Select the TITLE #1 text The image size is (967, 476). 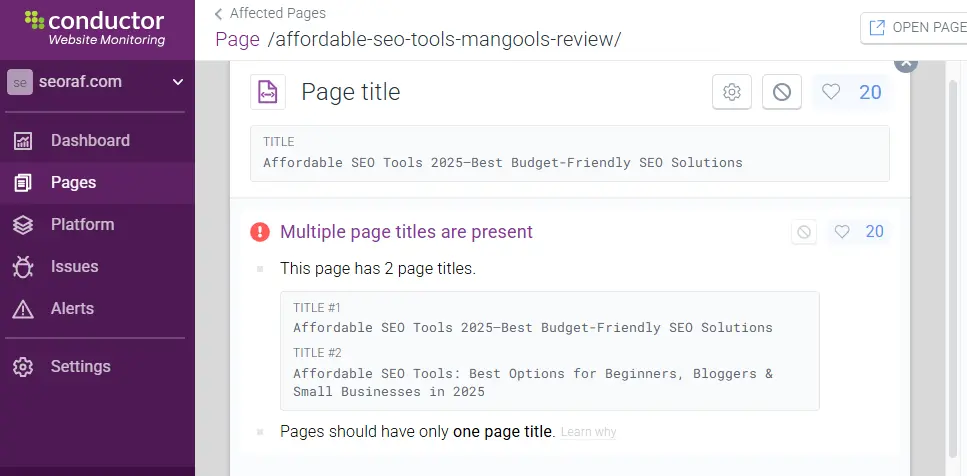click(x=533, y=327)
